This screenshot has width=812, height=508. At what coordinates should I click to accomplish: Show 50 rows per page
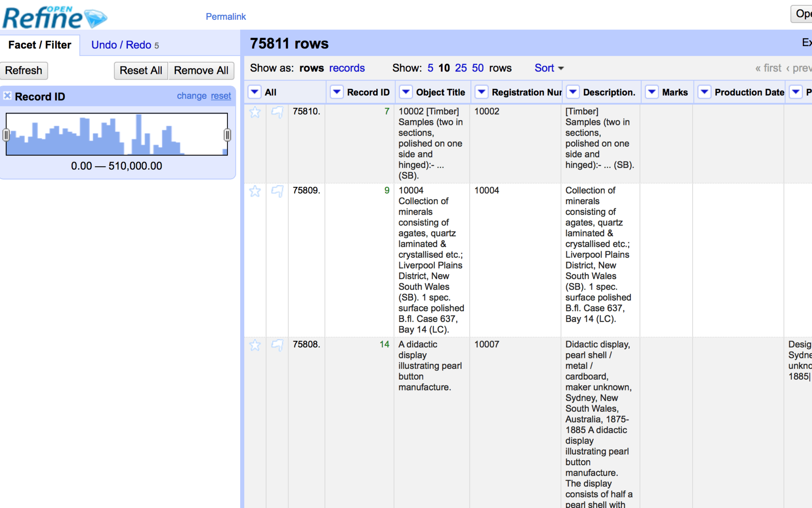coord(478,68)
